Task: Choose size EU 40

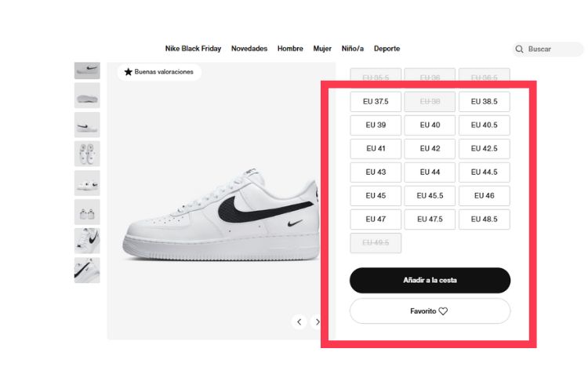Action: [430, 125]
